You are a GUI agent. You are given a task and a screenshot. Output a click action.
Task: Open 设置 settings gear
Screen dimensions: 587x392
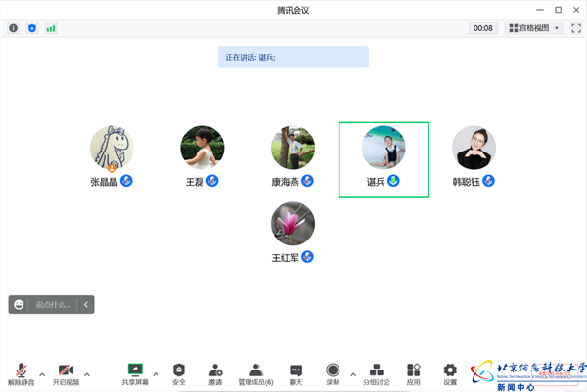[450, 372]
